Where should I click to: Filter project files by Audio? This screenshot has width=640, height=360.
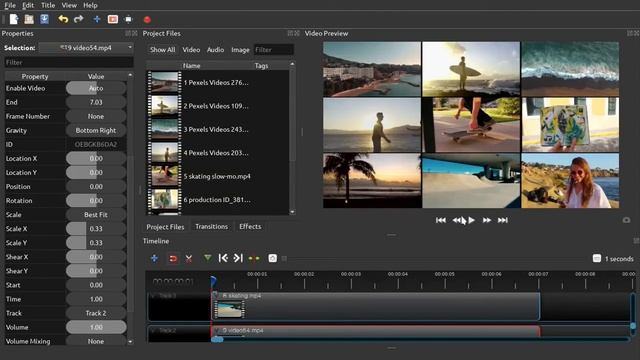(x=216, y=50)
